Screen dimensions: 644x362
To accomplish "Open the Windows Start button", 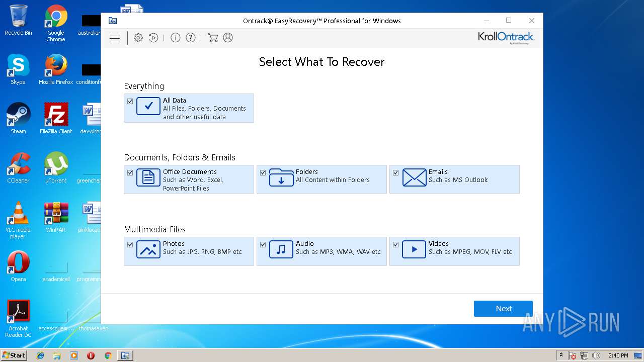I will point(14,355).
